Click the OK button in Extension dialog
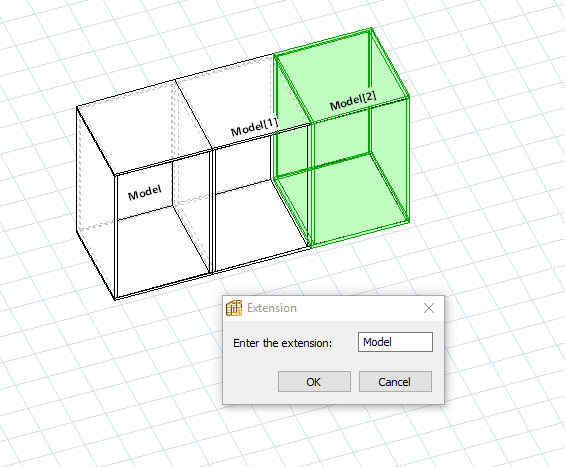Viewport: 565px width, 467px height. pos(314,382)
